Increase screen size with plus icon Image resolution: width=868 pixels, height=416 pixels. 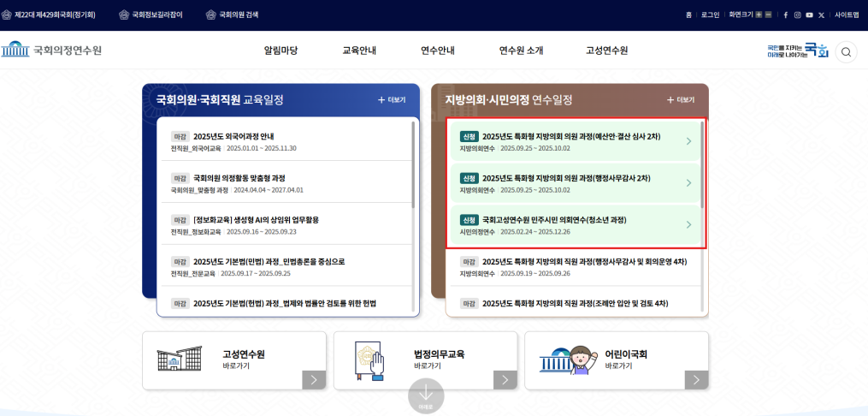tap(759, 15)
